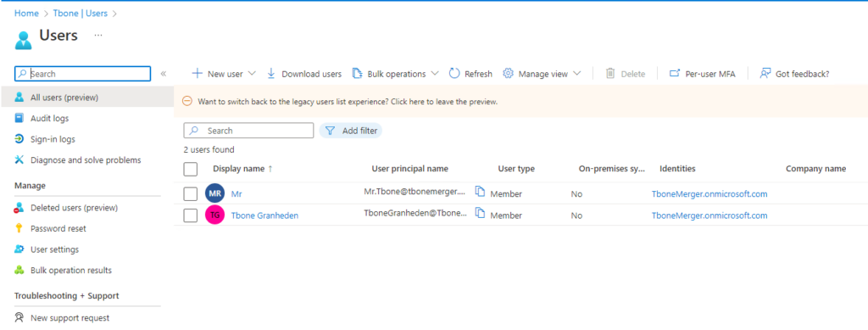Click the Delete trash can icon

(x=610, y=74)
